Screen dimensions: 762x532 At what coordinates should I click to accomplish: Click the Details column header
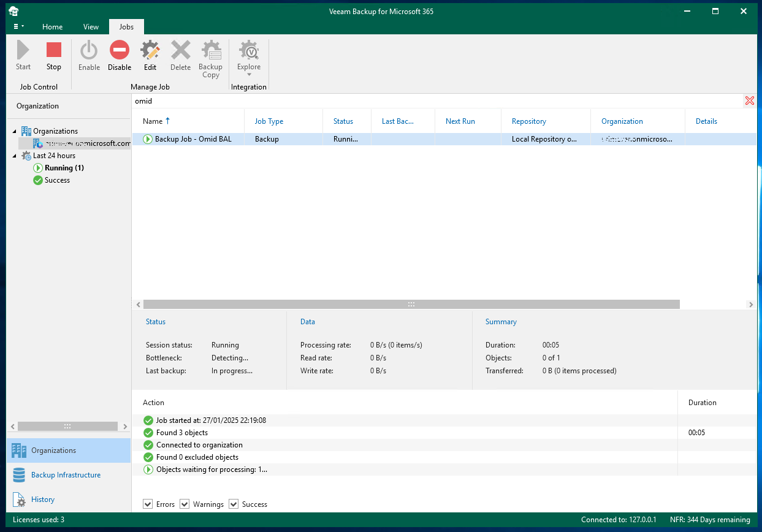[720, 121]
